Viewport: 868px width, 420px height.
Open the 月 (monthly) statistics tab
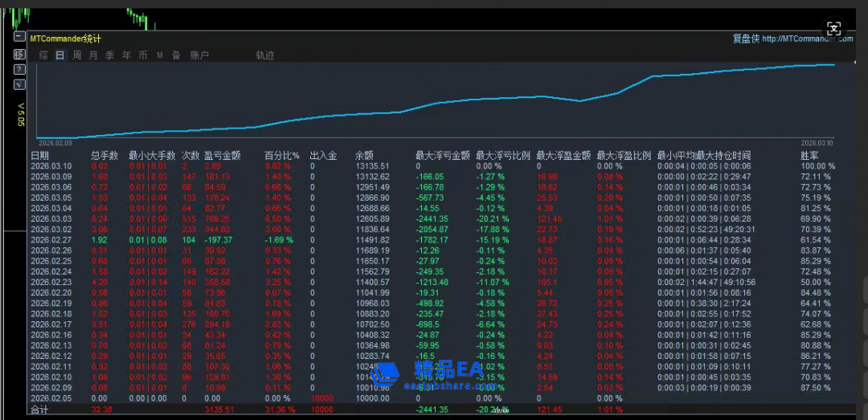(x=93, y=55)
